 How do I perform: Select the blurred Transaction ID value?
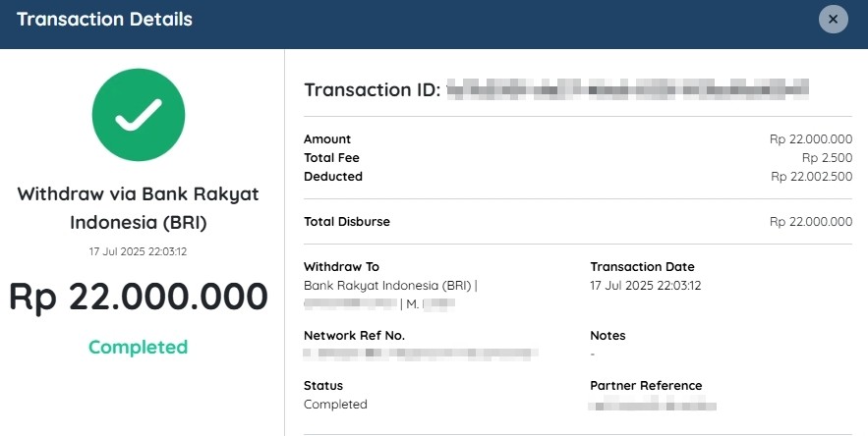(x=628, y=89)
